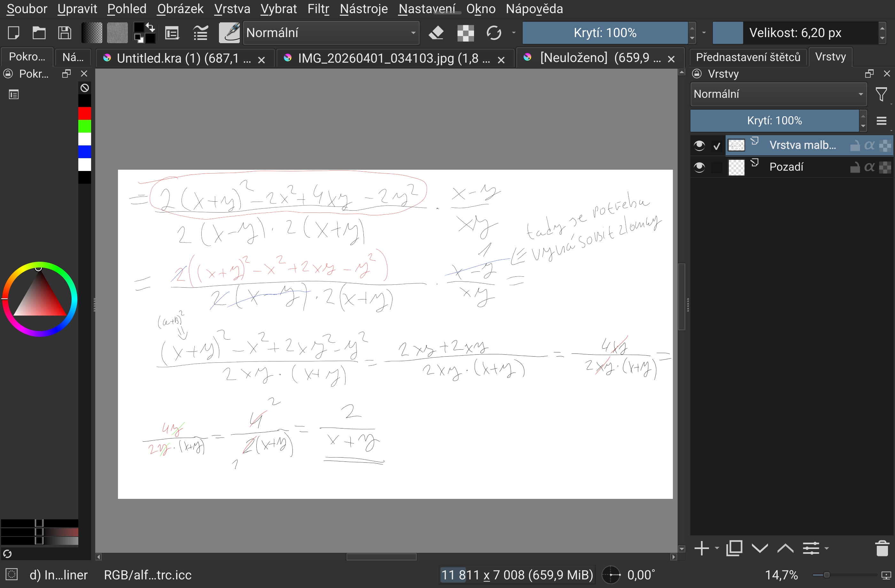Expand layer blend mode Normální dropdown

click(778, 94)
